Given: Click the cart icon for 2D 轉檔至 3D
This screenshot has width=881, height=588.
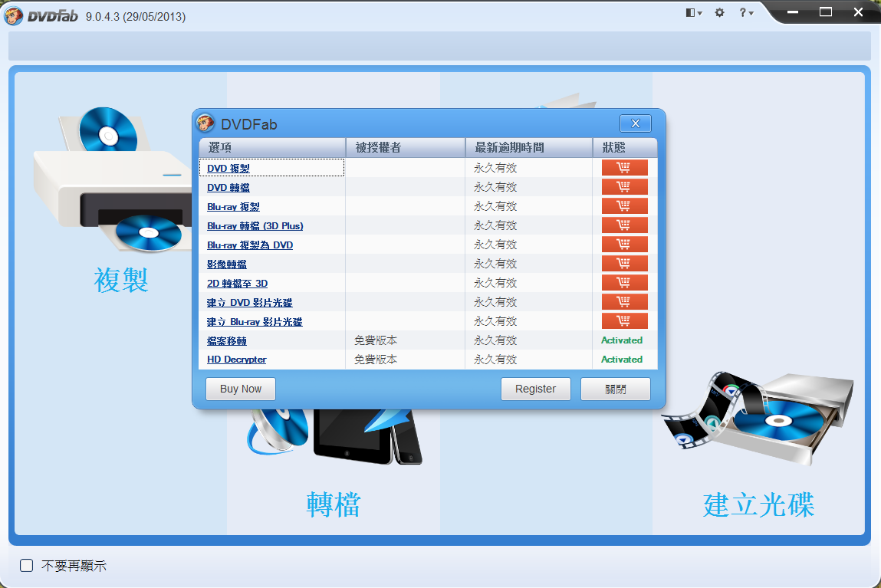Looking at the screenshot, I should [x=624, y=282].
